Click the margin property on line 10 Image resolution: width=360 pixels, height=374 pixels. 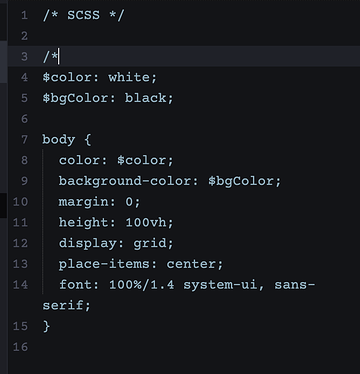pyautogui.click(x=83, y=202)
